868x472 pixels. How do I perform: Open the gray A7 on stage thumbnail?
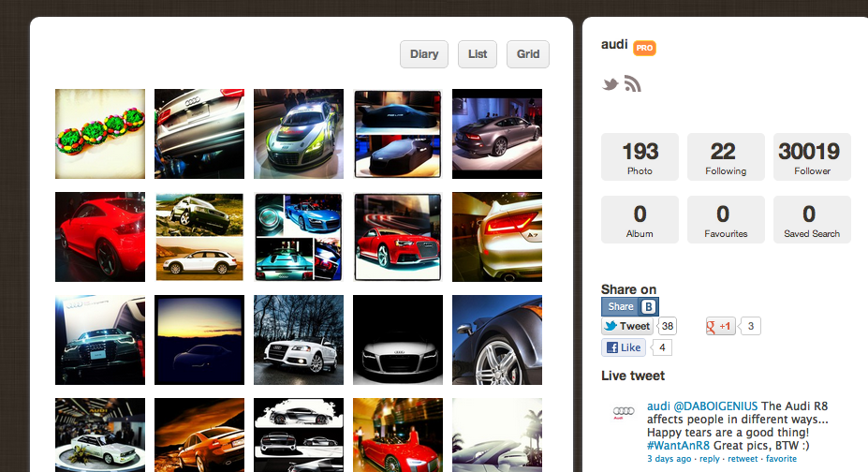[x=497, y=134]
